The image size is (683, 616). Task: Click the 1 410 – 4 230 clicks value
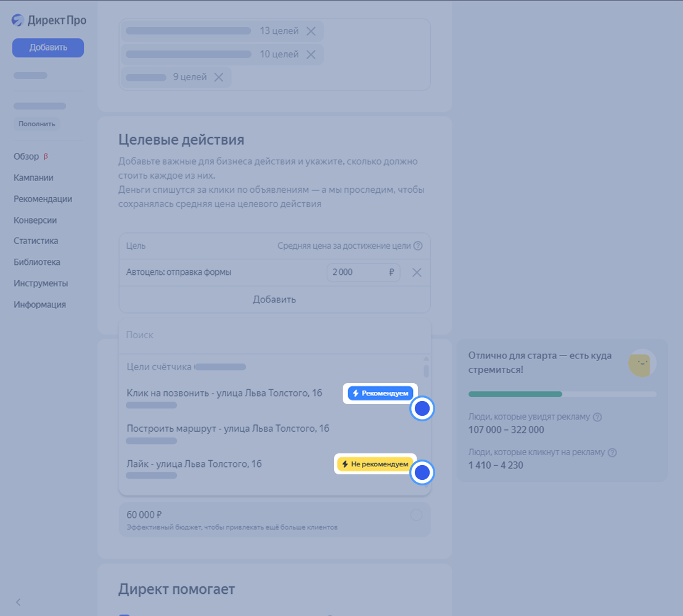coord(496,465)
